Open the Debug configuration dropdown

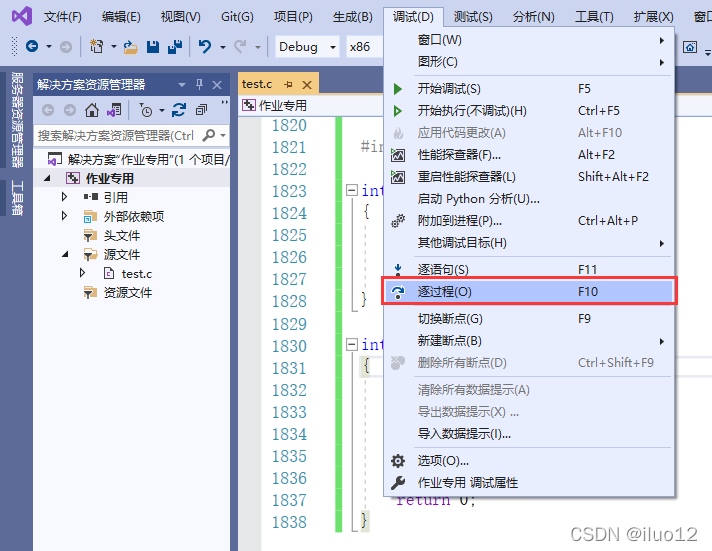point(307,47)
